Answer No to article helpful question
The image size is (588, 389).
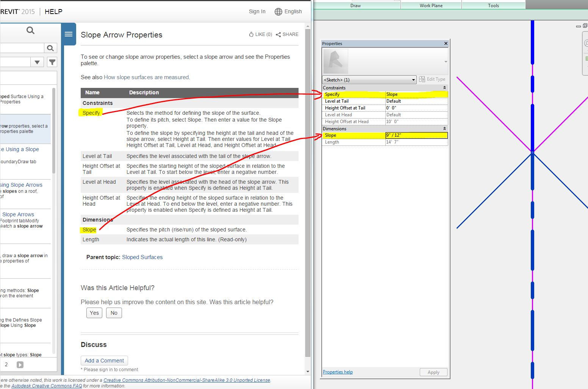tap(114, 313)
